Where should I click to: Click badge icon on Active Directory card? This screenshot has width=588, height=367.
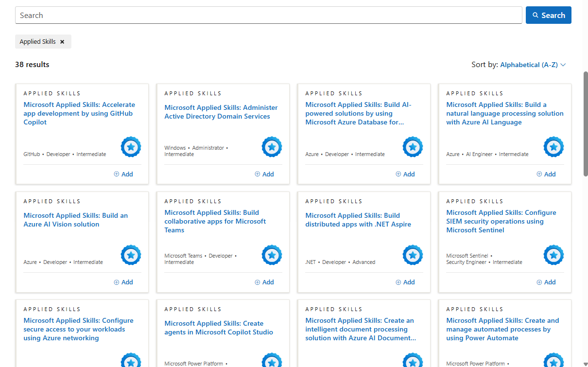coord(272,147)
